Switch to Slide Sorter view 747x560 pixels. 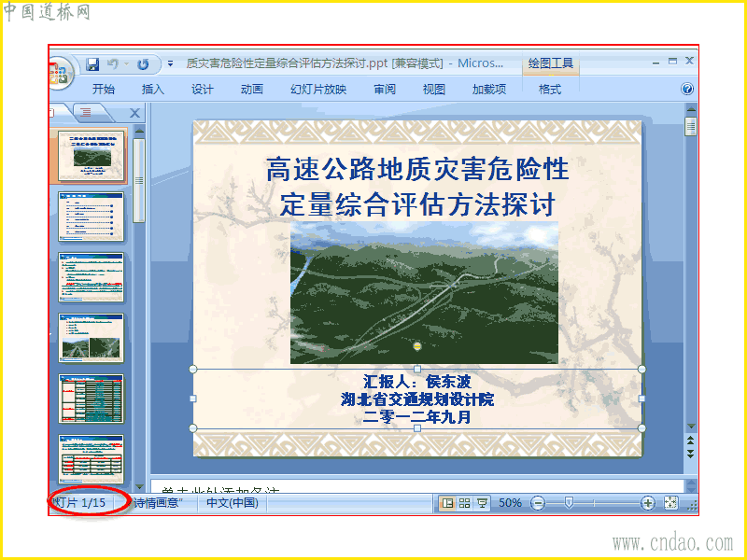(464, 503)
